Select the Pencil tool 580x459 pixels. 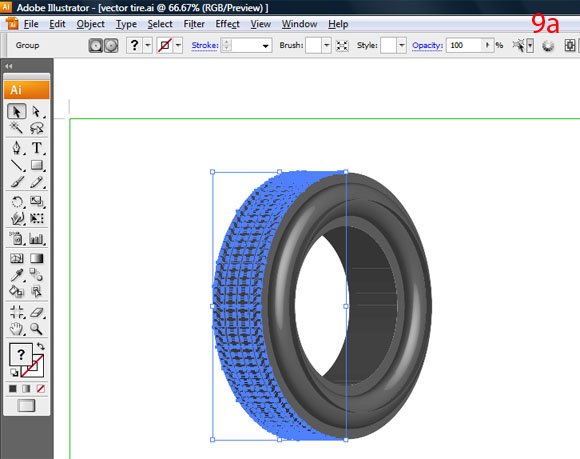pos(37,182)
